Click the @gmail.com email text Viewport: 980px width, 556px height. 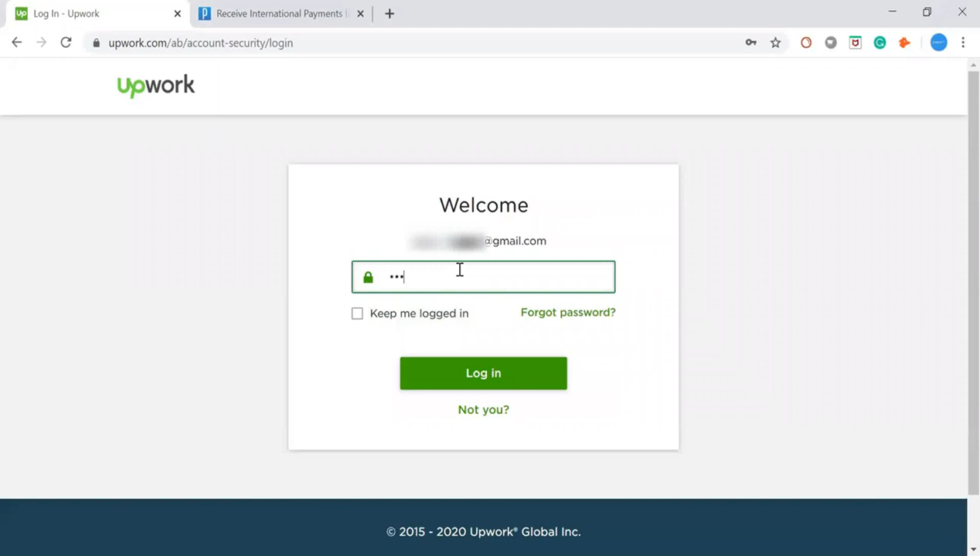pyautogui.click(x=515, y=241)
